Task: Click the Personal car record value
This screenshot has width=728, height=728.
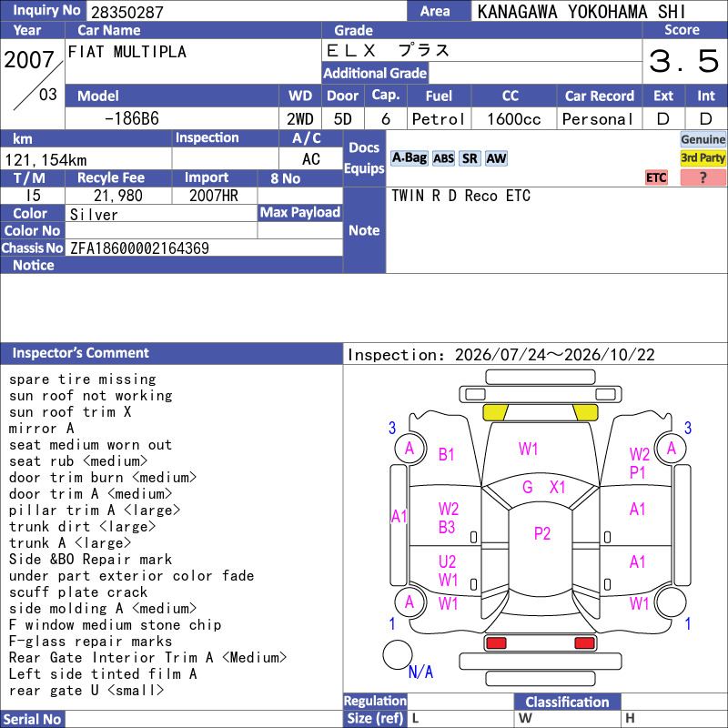Action: pyautogui.click(x=597, y=119)
